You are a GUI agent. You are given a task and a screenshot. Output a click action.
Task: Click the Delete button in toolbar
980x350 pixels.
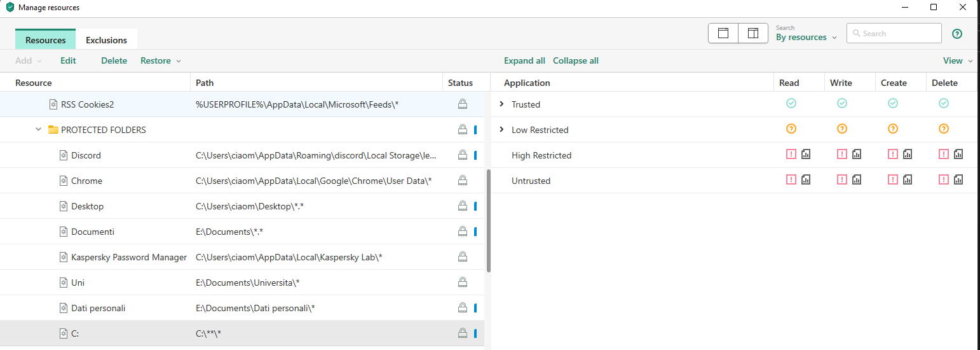114,60
